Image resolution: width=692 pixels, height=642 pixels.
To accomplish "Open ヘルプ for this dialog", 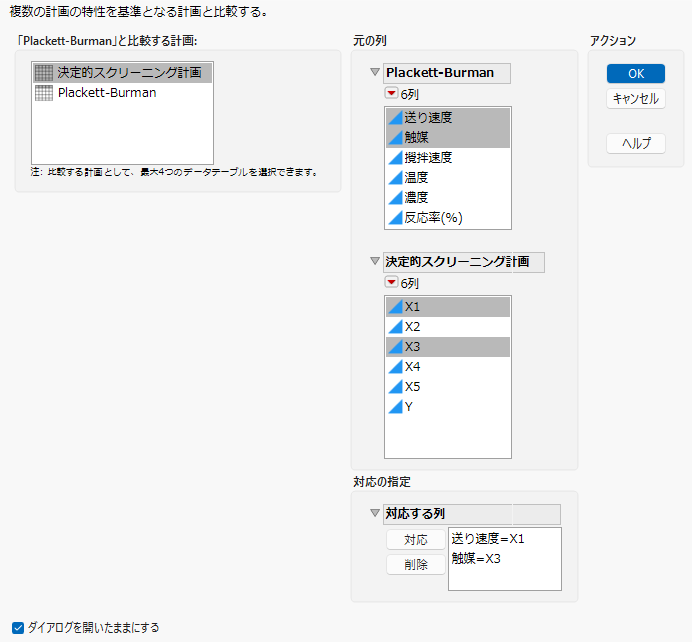I will (x=636, y=143).
